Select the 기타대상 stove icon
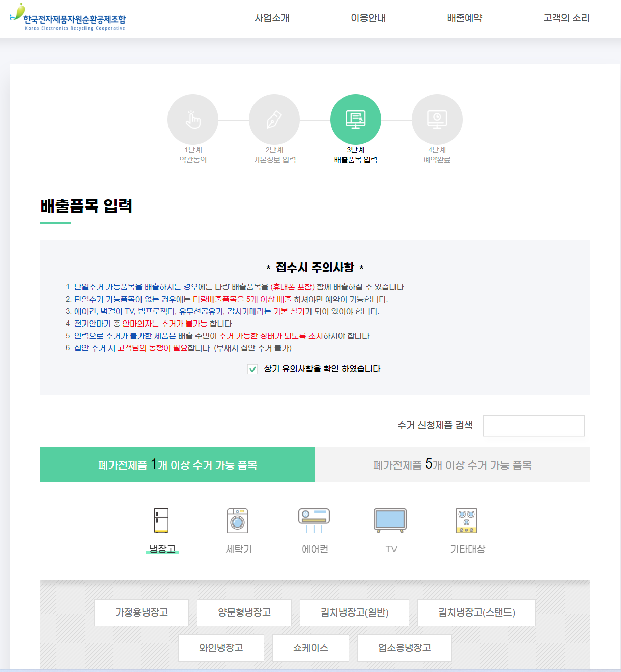 pyautogui.click(x=467, y=520)
